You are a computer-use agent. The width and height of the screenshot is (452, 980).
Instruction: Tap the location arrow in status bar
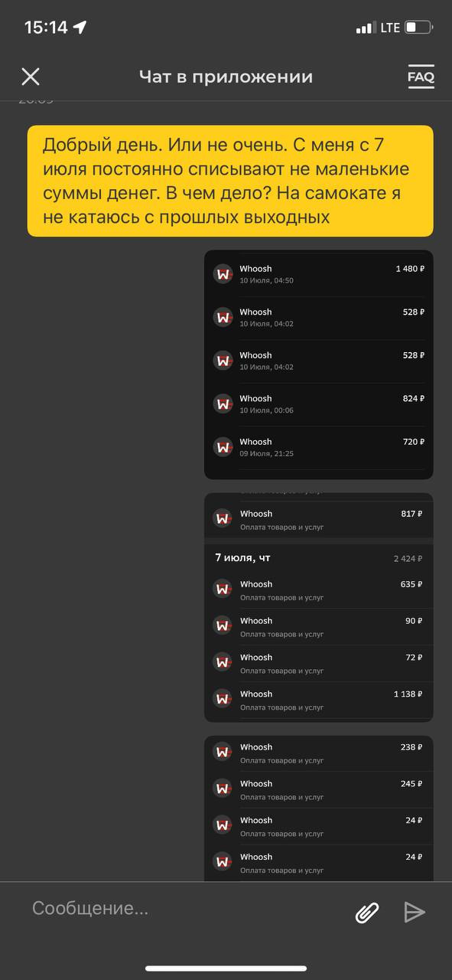point(80,28)
